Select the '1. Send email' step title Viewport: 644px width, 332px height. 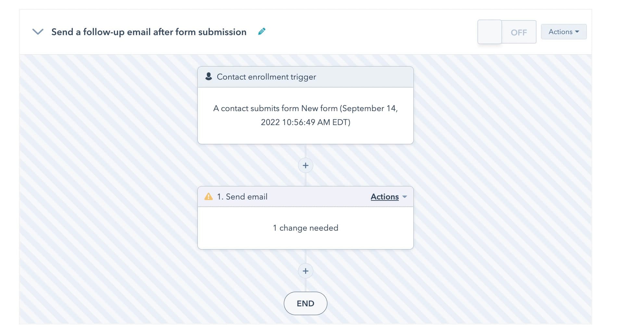242,197
